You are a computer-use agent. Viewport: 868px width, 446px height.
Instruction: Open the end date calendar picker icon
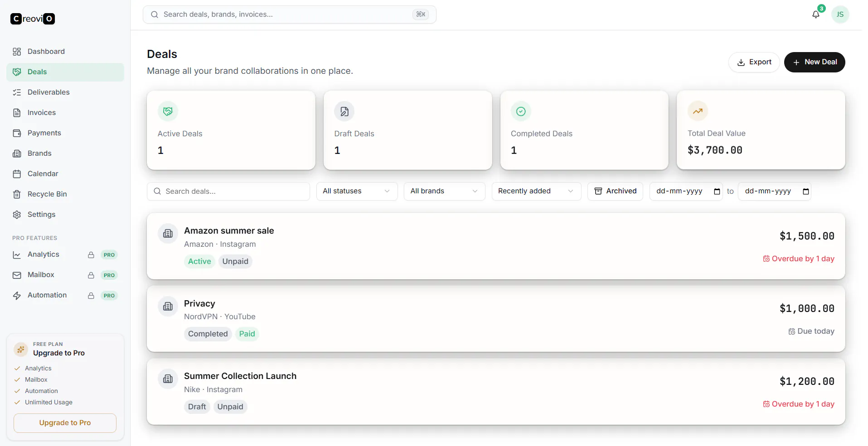pos(805,192)
